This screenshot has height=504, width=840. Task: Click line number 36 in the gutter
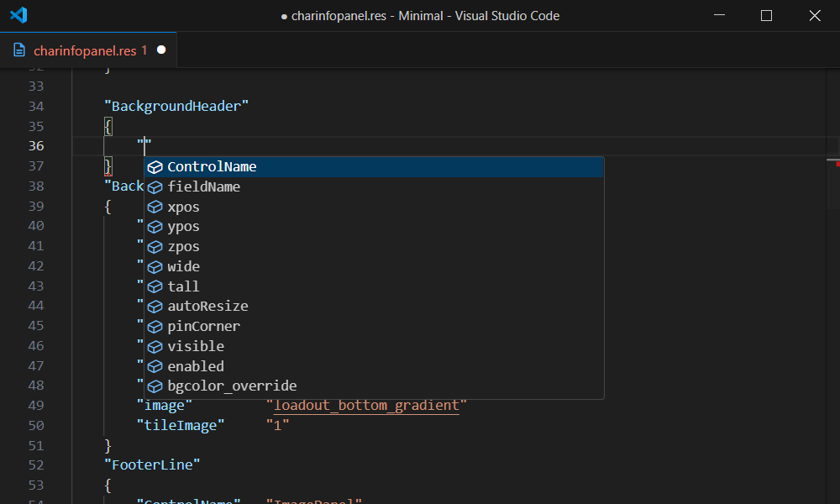36,145
